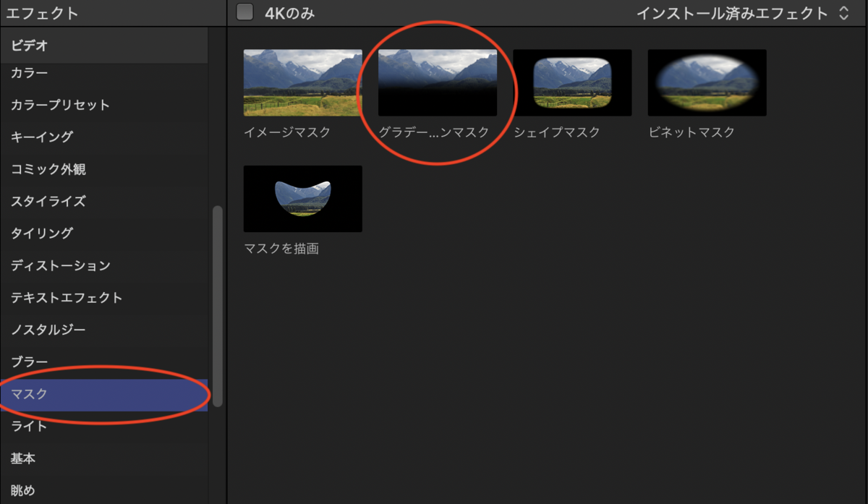The height and width of the screenshot is (504, 868).
Task: Click the sidebar vertical scrollbar thumb
Action: [218, 306]
